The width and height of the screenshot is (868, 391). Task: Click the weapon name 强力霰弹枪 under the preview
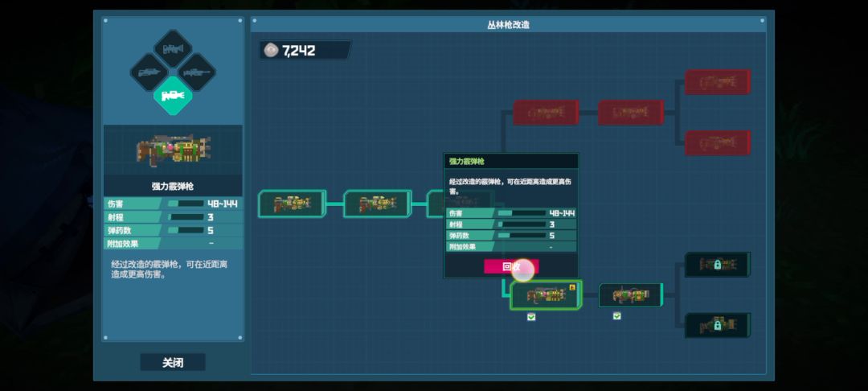coord(173,187)
